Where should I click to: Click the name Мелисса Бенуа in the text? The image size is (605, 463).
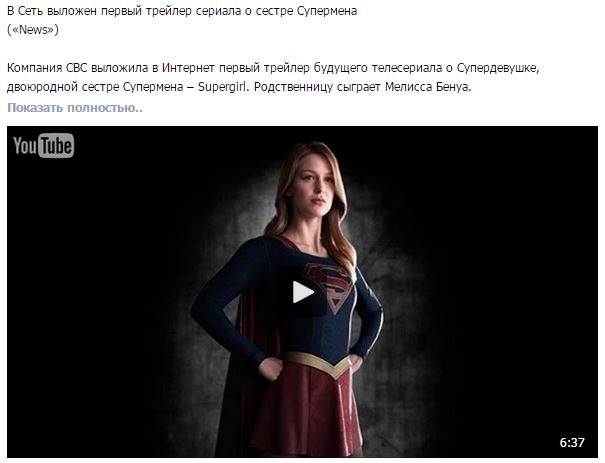coord(428,87)
